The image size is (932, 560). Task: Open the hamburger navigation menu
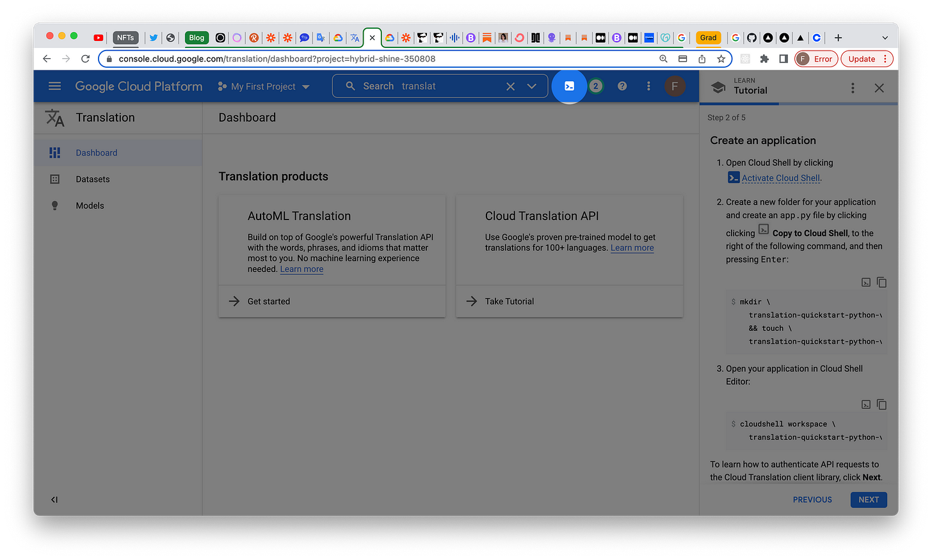(55, 86)
